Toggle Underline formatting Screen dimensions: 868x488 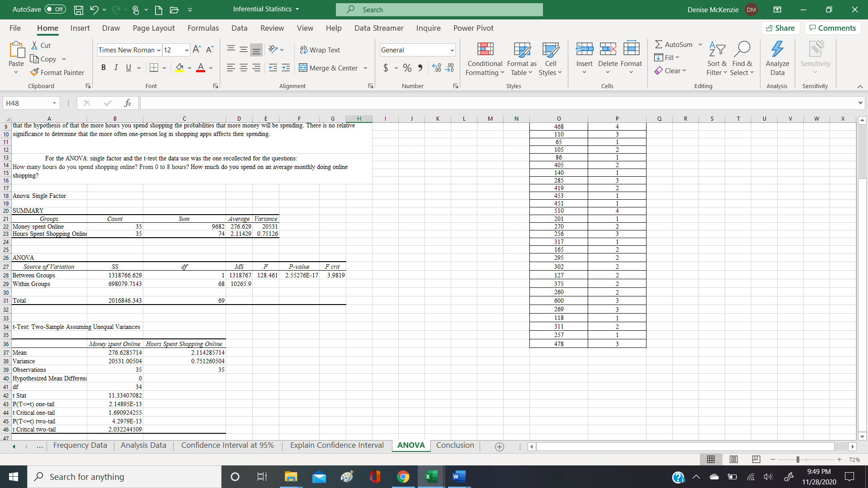click(x=128, y=68)
